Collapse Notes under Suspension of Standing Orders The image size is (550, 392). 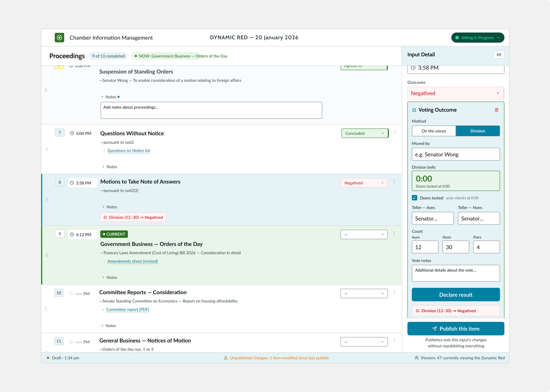[110, 97]
